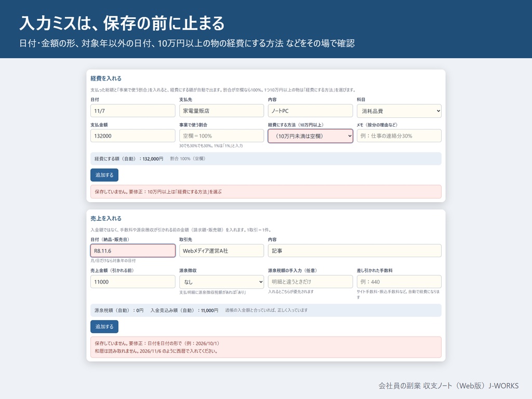Click 追加する button in the sales section
The height and width of the screenshot is (399, 532).
tap(104, 326)
